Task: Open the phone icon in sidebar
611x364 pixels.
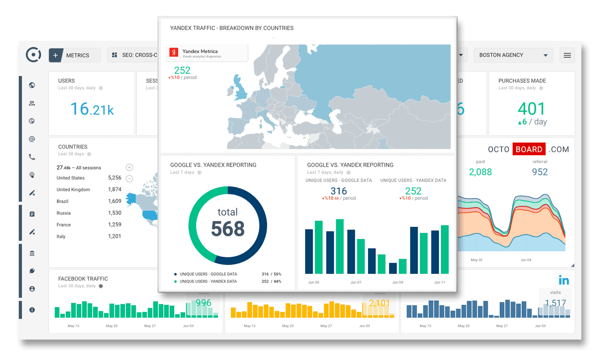Action: click(32, 157)
